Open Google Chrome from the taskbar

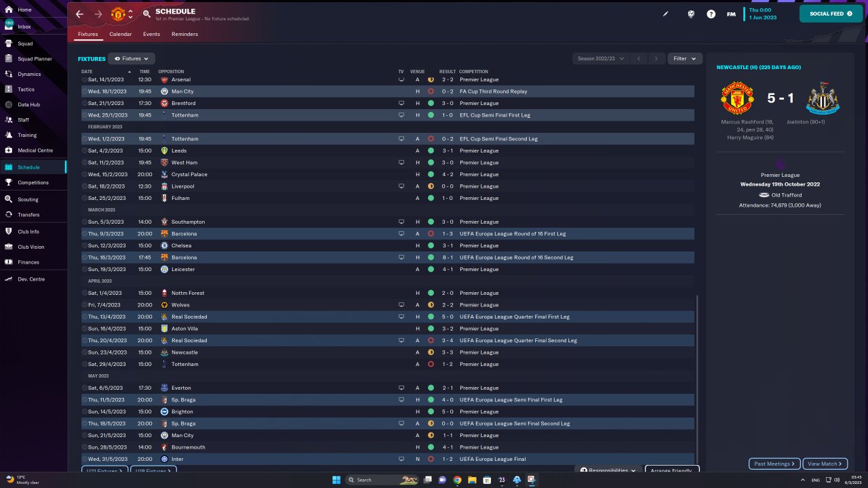coord(457,480)
